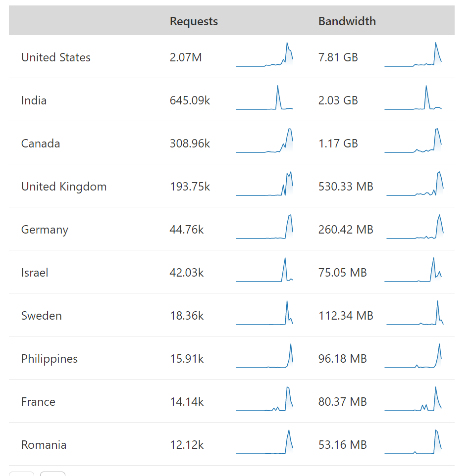Click Germany bandwidth value 260.42 MB

point(346,230)
